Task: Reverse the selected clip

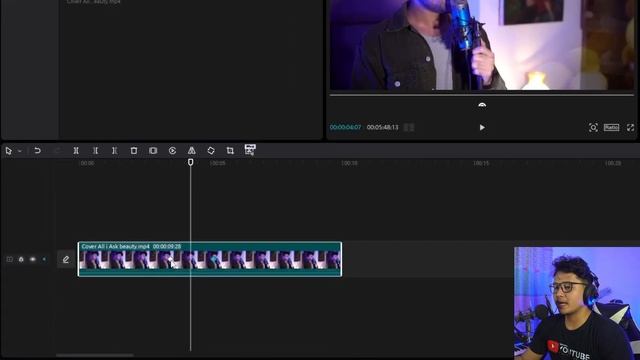Action: point(172,151)
